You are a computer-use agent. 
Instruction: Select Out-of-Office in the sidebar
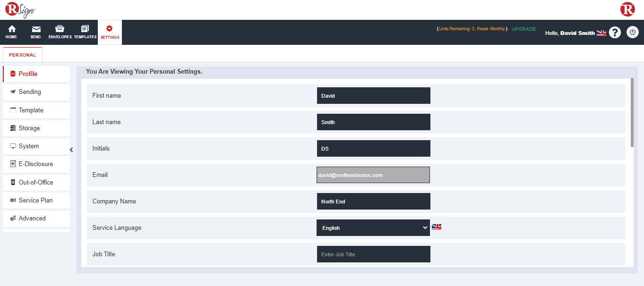click(x=36, y=183)
